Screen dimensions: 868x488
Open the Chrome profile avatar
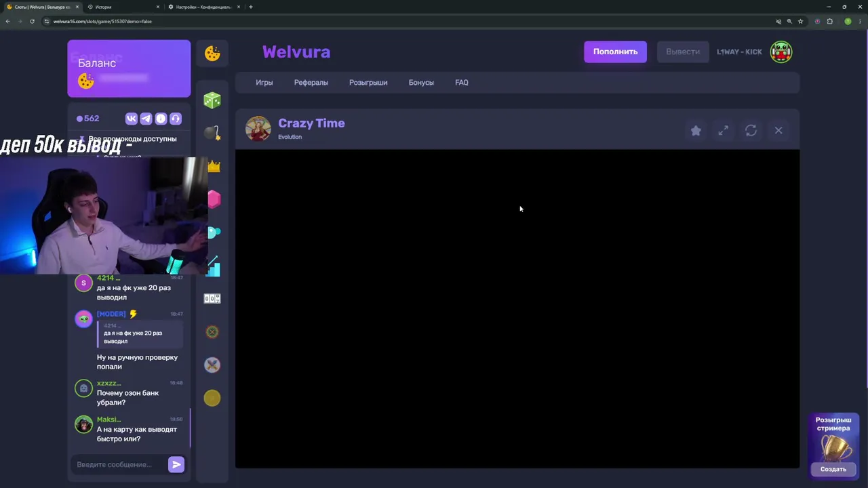tap(848, 21)
